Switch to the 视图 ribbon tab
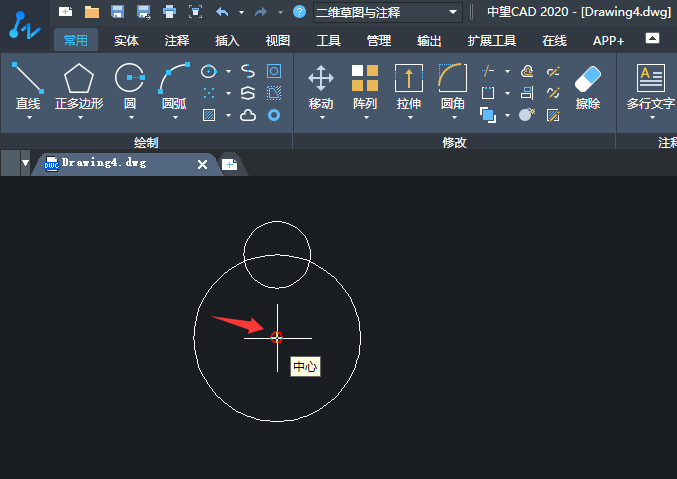Screen dimensions: 677x479 pos(278,41)
